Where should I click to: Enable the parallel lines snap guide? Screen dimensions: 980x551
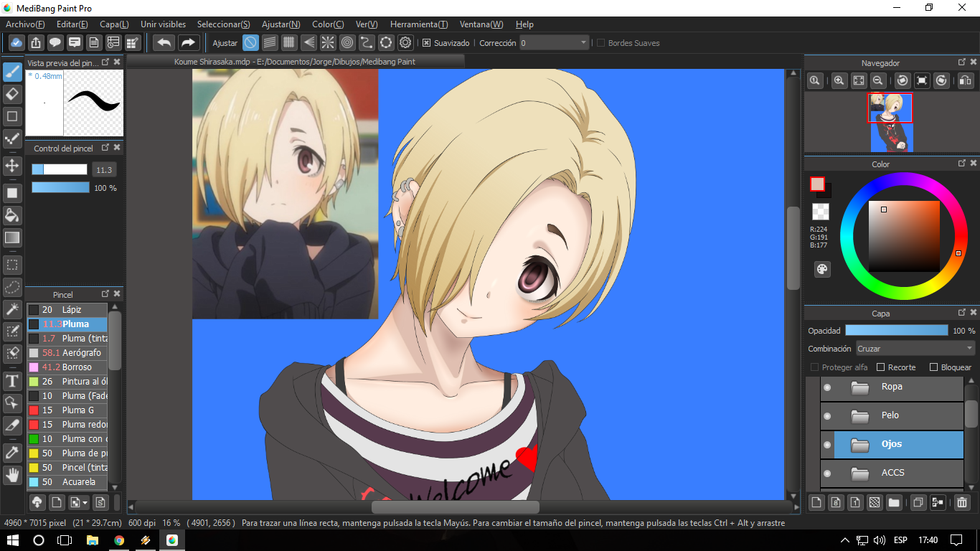270,42
